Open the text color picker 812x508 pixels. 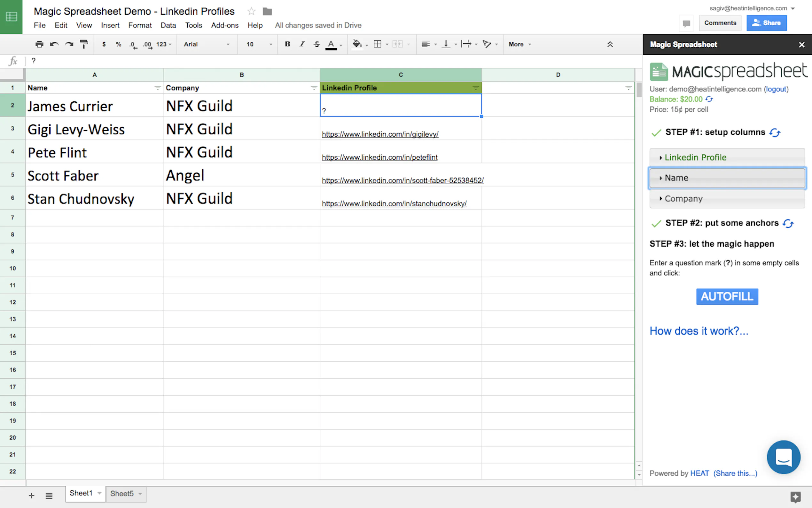(x=330, y=44)
